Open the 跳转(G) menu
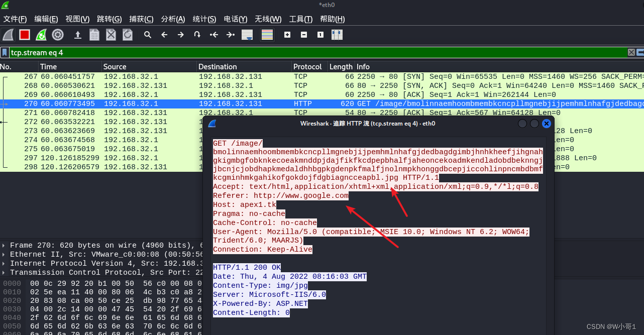644x335 pixels. pyautogui.click(x=109, y=19)
